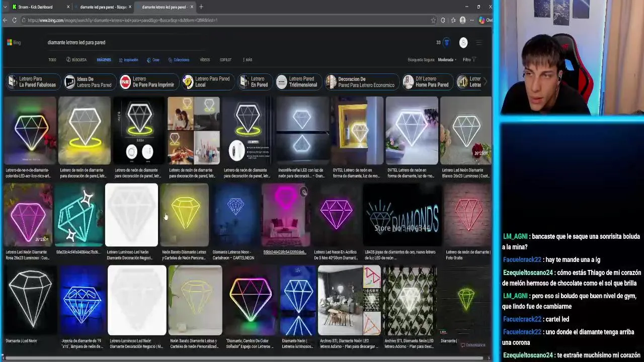Viewport: 644px width, 362px height.
Task: Select the TODO search tab
Action: [52, 60]
